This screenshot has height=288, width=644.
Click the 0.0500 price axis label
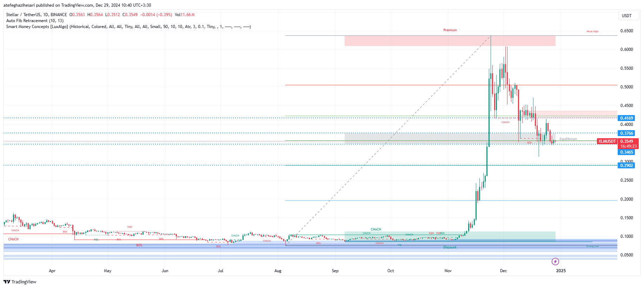point(626,255)
